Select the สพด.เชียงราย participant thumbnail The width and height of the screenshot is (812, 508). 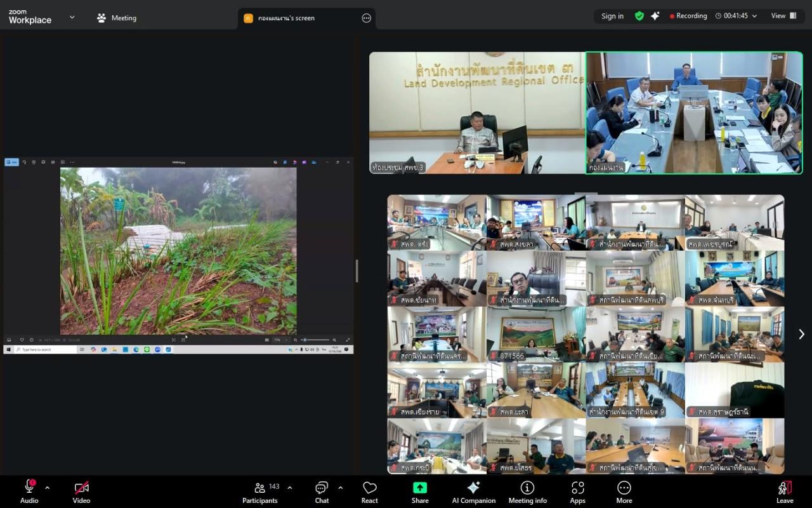point(436,390)
